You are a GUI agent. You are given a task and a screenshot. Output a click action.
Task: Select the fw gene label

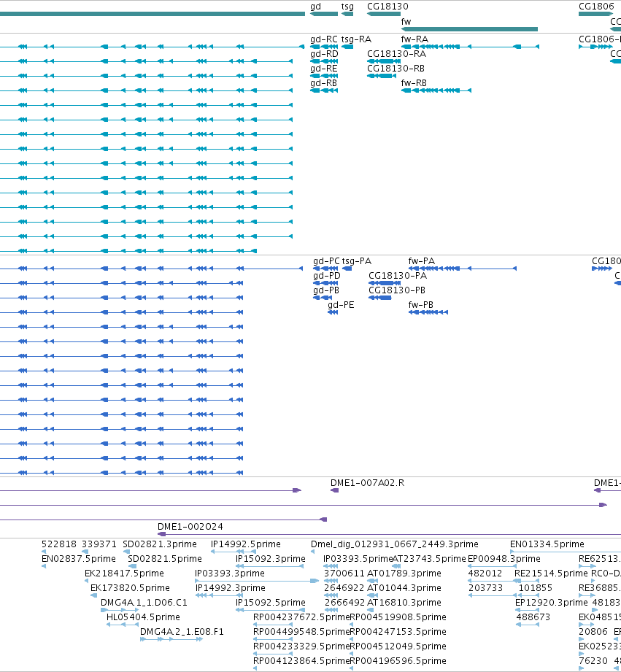[406, 21]
